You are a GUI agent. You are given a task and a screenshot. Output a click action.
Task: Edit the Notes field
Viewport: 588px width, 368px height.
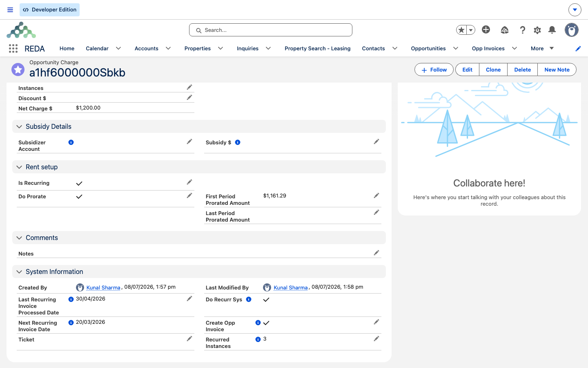[376, 253]
